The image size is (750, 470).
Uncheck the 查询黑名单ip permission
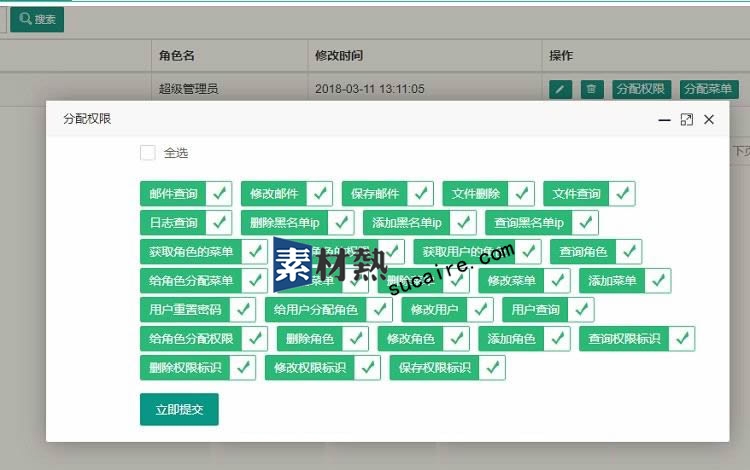(x=542, y=223)
